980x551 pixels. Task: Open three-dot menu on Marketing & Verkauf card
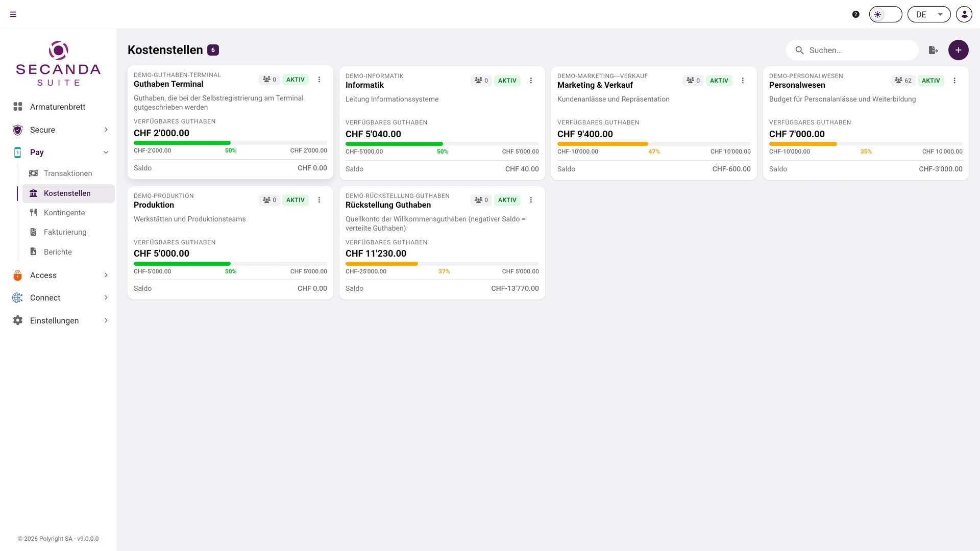(x=743, y=81)
